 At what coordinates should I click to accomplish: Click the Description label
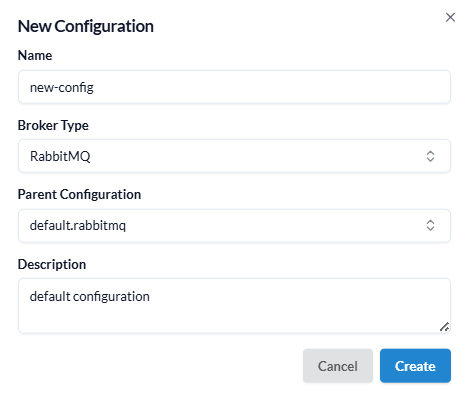52,264
